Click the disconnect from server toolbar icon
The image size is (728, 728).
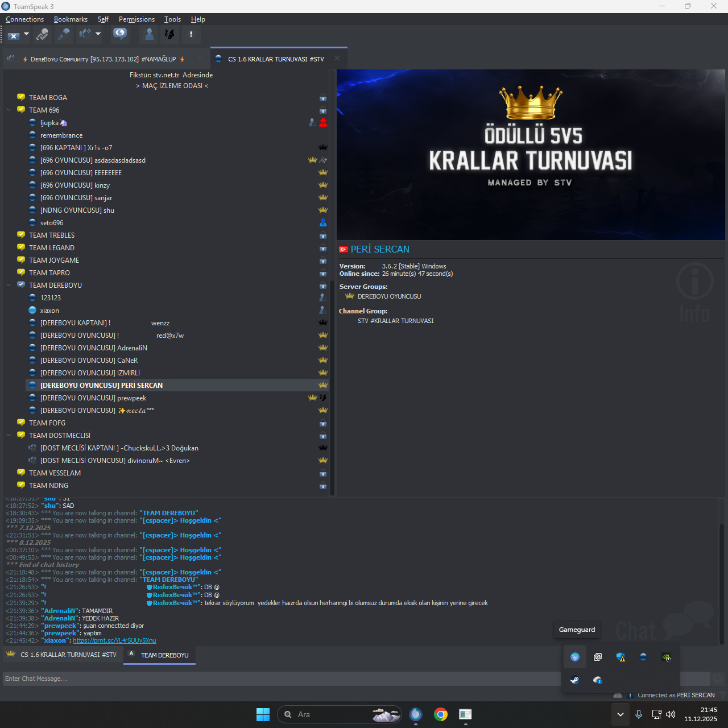click(14, 35)
